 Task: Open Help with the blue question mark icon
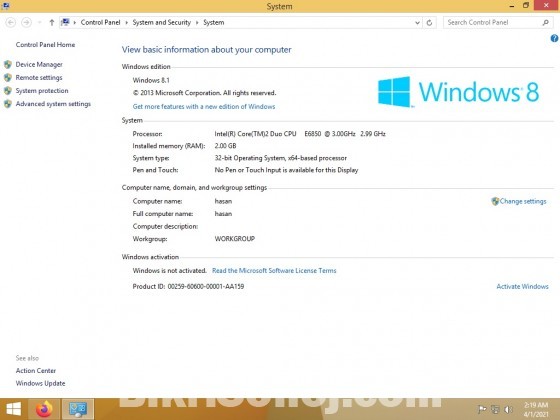554,38
